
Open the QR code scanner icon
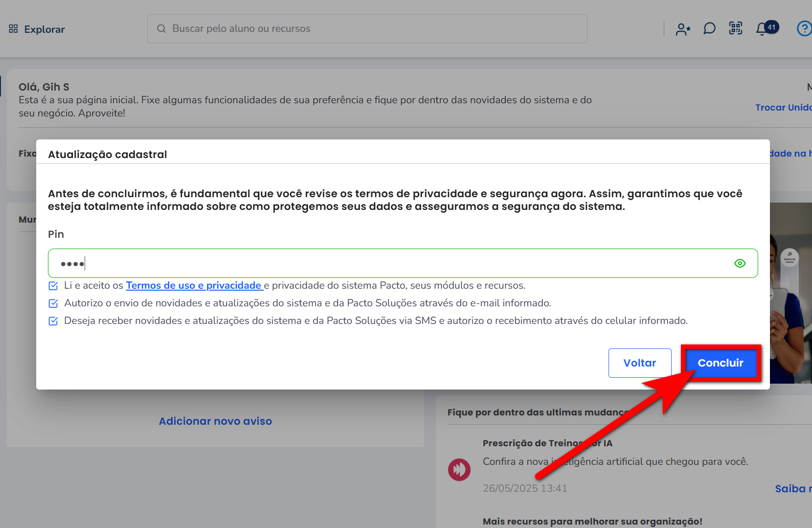736,28
